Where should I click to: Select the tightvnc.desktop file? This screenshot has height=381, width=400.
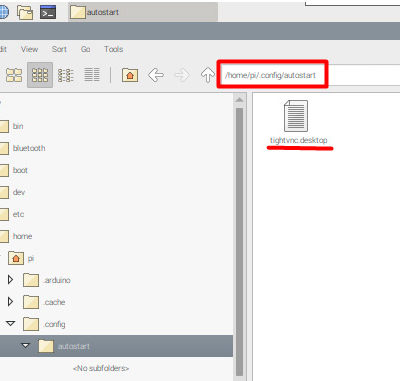(298, 123)
